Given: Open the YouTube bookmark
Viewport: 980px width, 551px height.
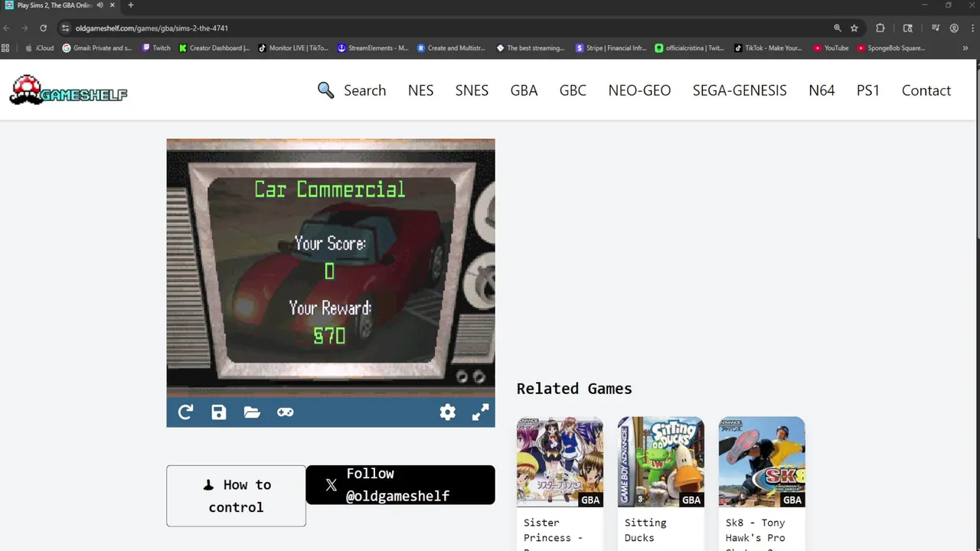Looking at the screenshot, I should 831,48.
